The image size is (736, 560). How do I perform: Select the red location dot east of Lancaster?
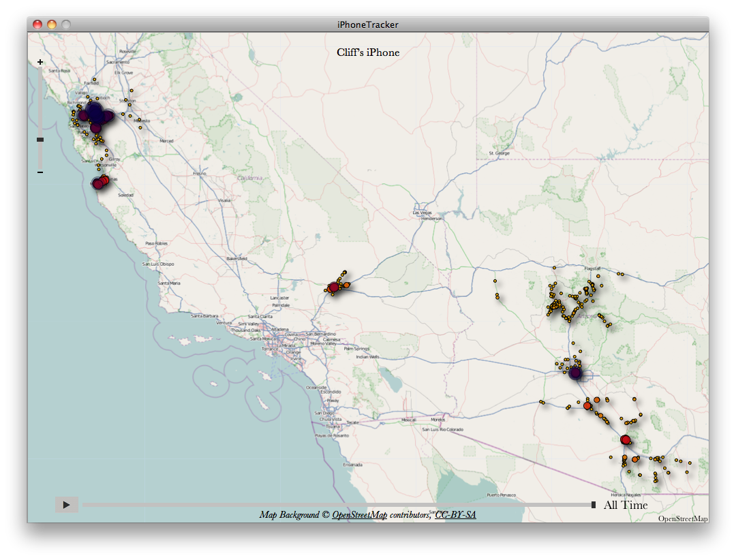coord(334,287)
